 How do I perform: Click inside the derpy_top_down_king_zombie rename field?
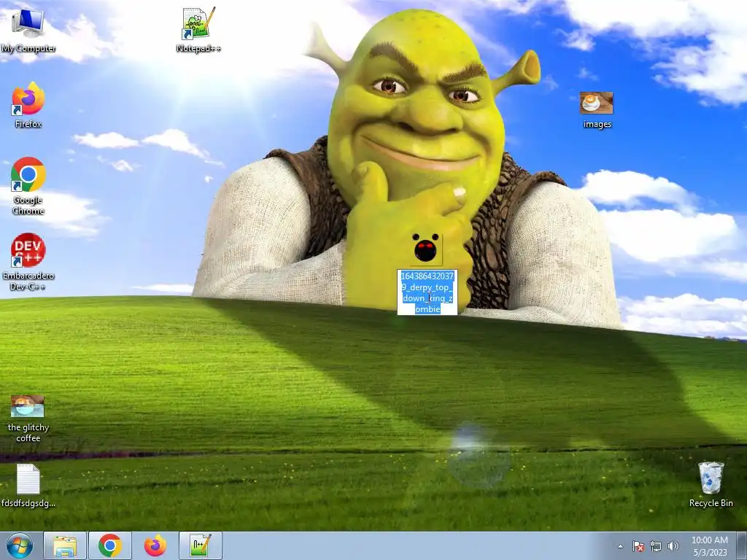(x=427, y=292)
